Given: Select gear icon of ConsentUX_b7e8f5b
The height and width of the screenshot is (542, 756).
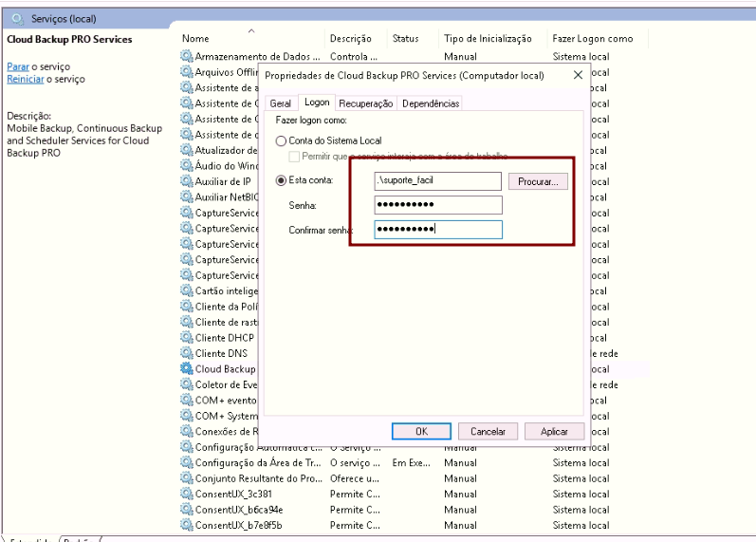Looking at the screenshot, I should (187, 525).
